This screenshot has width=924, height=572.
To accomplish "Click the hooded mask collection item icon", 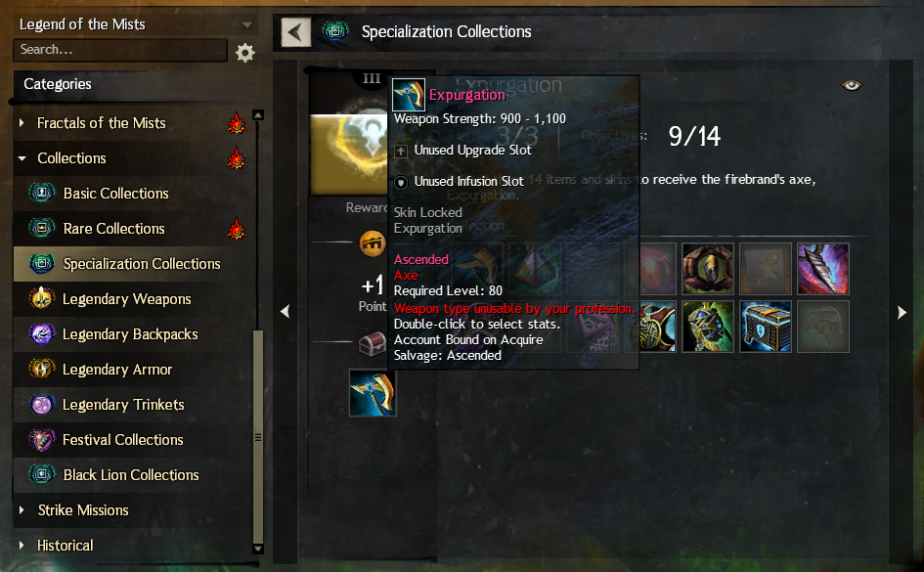I will [x=708, y=269].
